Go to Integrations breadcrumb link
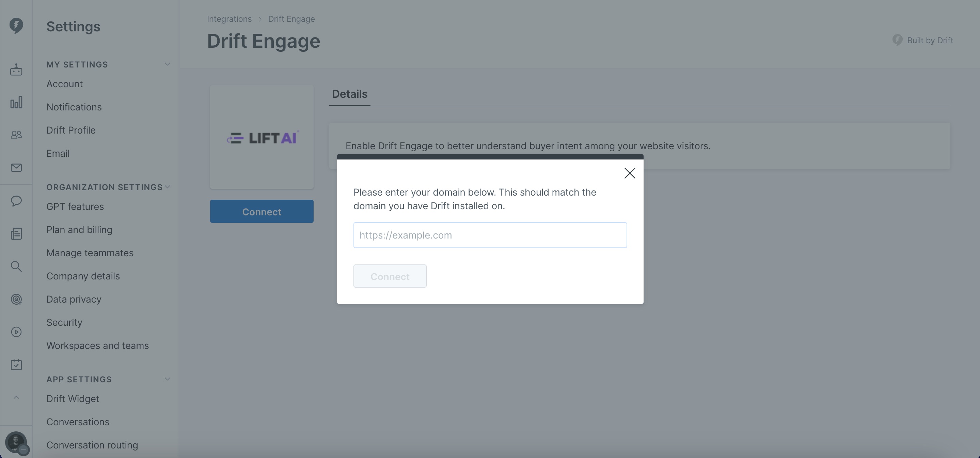980x458 pixels. [x=229, y=19]
